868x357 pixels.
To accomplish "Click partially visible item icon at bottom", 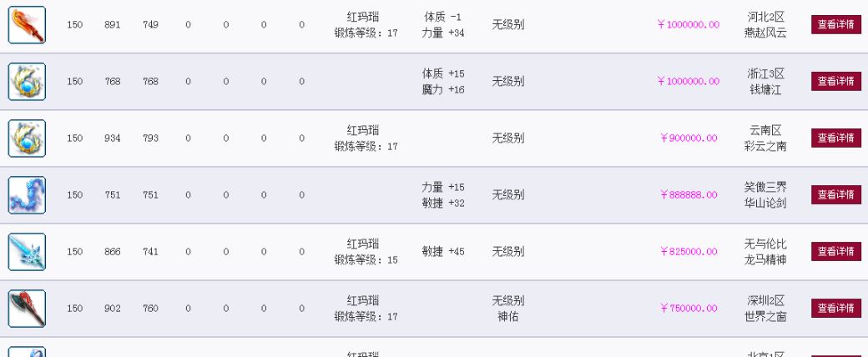I will coord(27,352).
